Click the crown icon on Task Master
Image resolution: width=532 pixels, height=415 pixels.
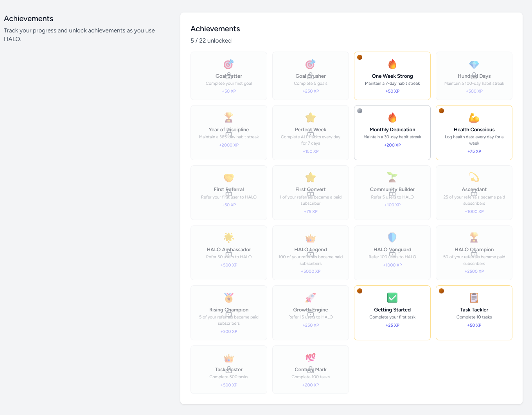pos(229,358)
